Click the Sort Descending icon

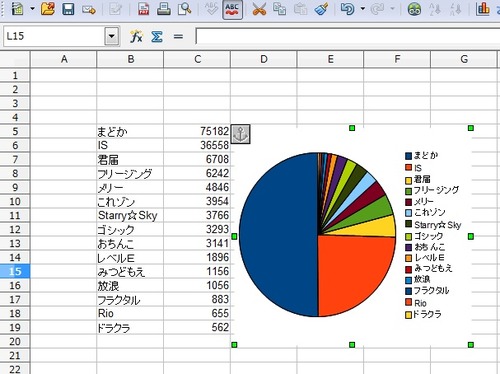pyautogui.click(x=455, y=9)
